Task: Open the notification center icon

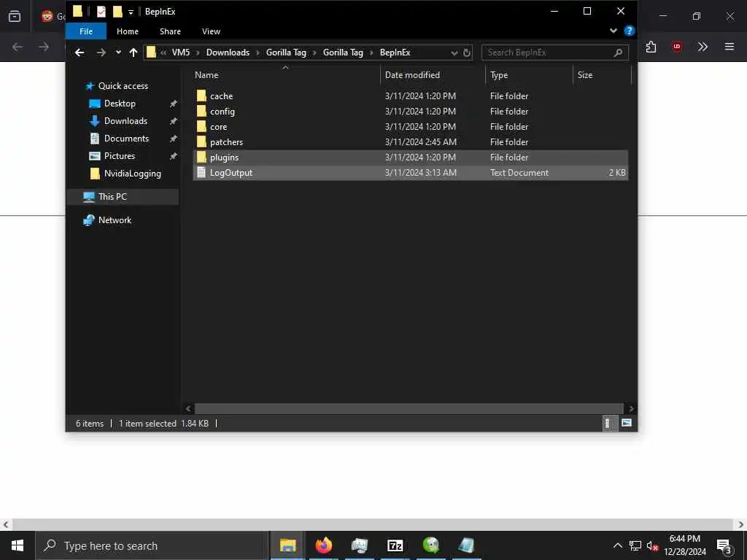Action: coord(724,547)
